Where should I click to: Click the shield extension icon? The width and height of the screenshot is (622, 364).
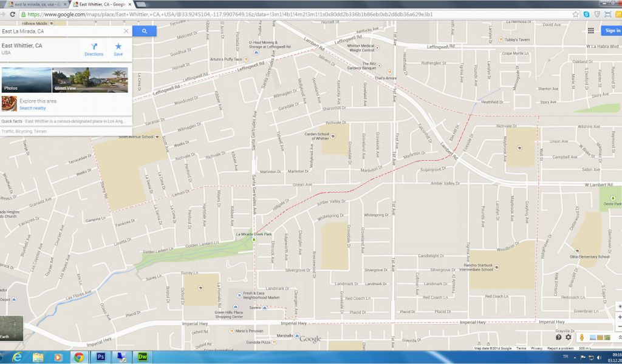coord(597,15)
